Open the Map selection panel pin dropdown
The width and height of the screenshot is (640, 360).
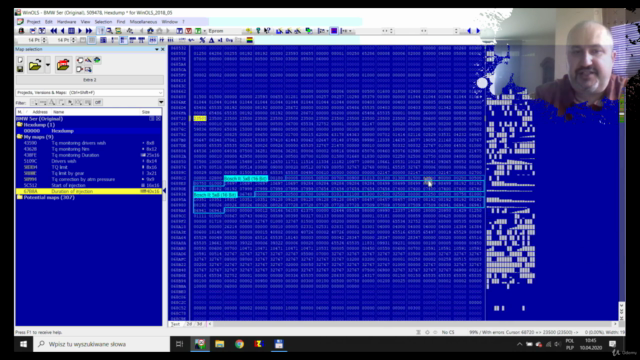pyautogui.click(x=156, y=49)
